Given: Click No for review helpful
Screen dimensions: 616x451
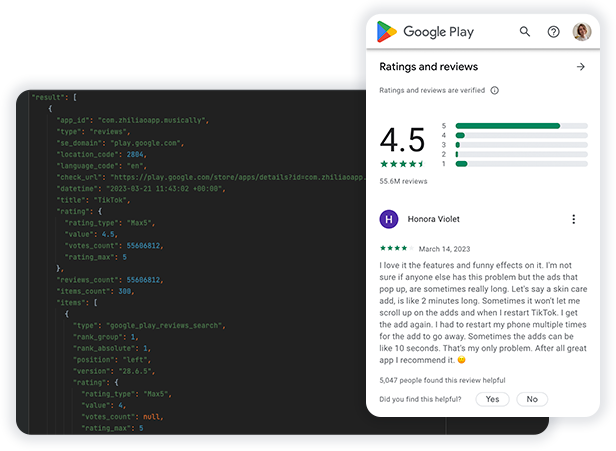Looking at the screenshot, I should point(532,399).
